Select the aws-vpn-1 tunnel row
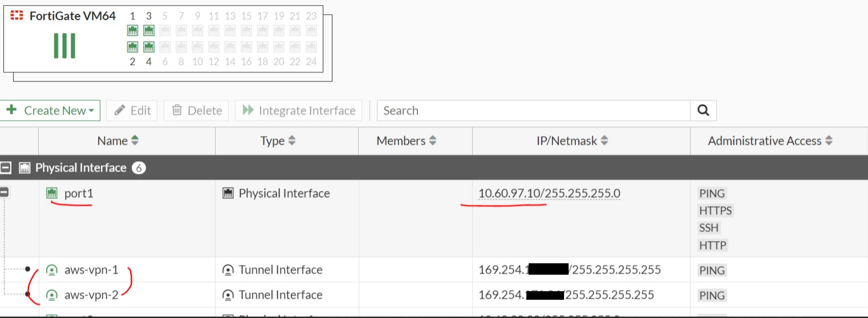868x318 pixels. (434, 270)
